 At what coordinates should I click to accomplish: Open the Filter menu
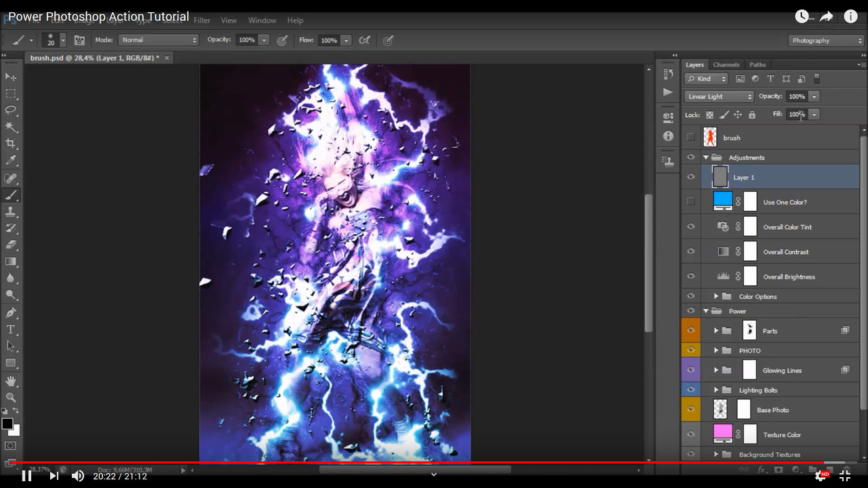[x=202, y=20]
